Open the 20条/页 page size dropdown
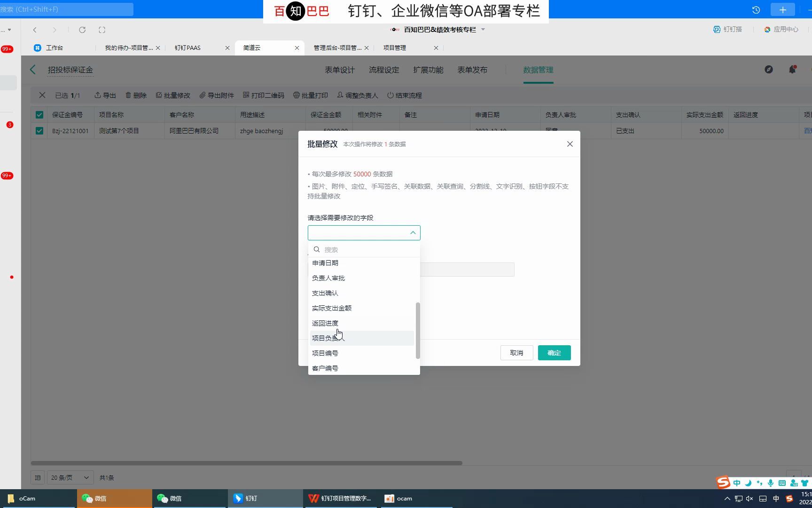 70,477
